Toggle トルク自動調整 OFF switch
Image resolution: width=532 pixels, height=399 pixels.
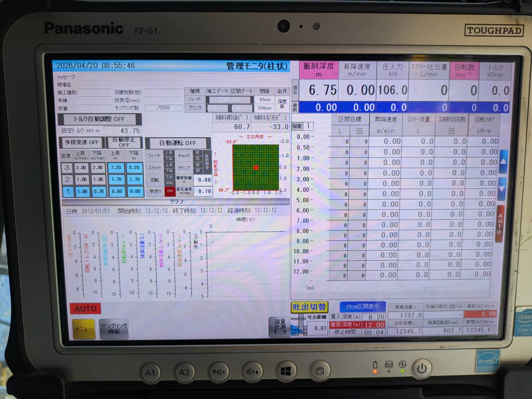pos(99,119)
